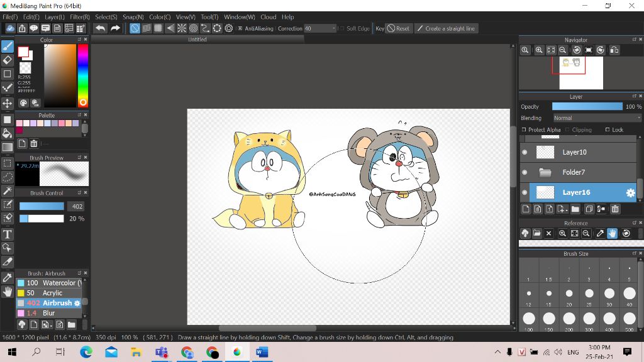Enable the layer Lock checkbox

point(608,129)
